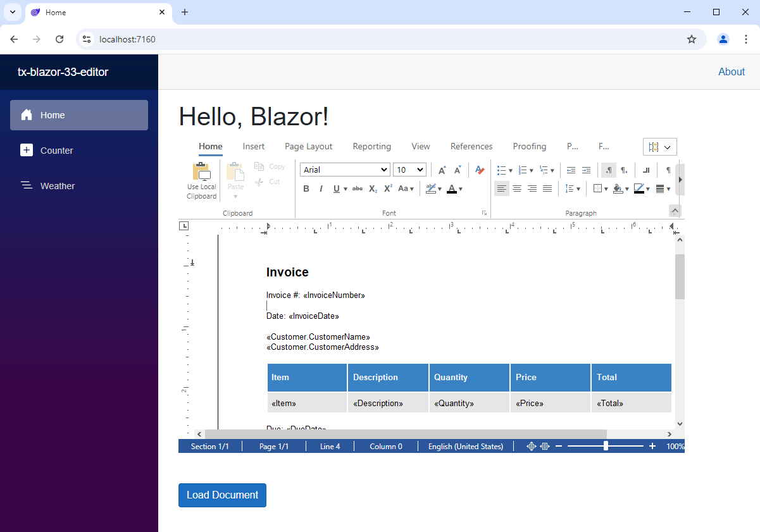Apply strikethrough formatting from Font group
Viewport: 760px width, 532px height.
[x=358, y=189]
